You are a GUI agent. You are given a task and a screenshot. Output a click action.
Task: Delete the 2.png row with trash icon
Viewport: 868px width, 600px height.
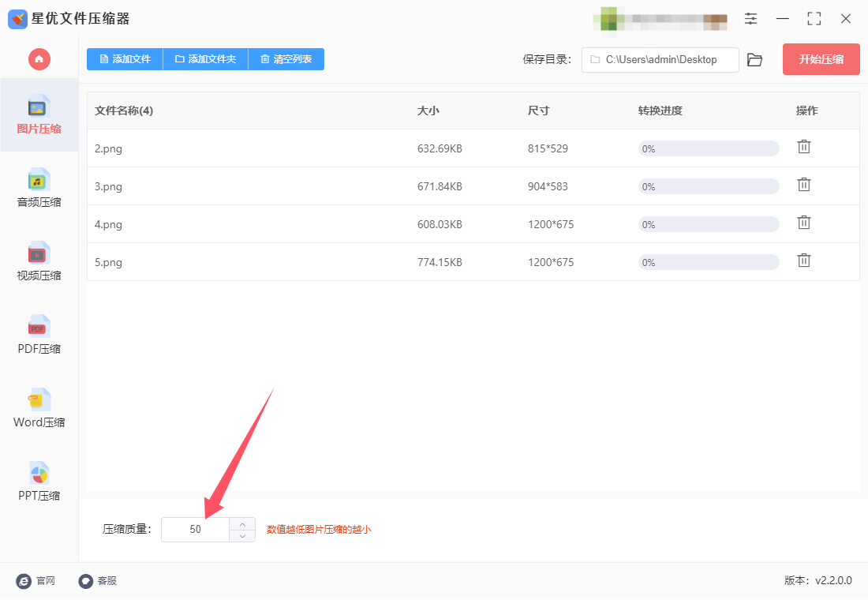pos(804,147)
